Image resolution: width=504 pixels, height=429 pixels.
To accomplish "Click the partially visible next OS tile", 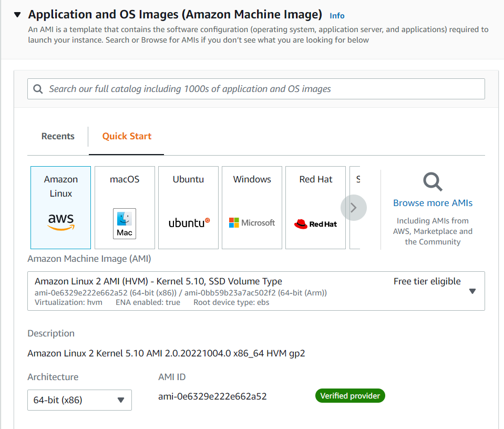I will point(355,208).
